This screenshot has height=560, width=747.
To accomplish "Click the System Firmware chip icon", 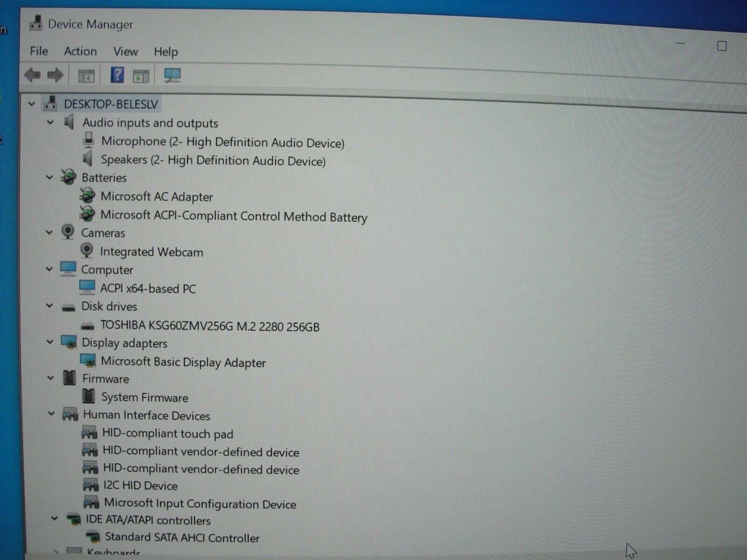I will (x=88, y=396).
